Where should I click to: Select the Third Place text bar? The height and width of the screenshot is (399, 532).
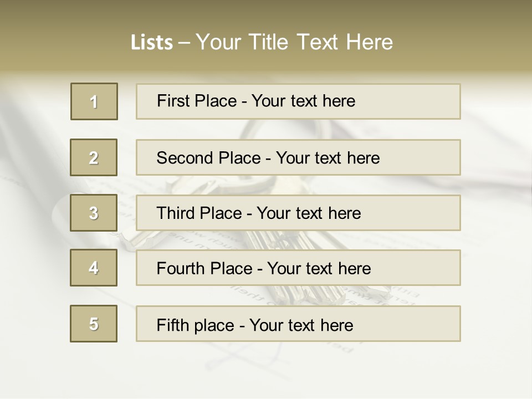click(x=298, y=213)
